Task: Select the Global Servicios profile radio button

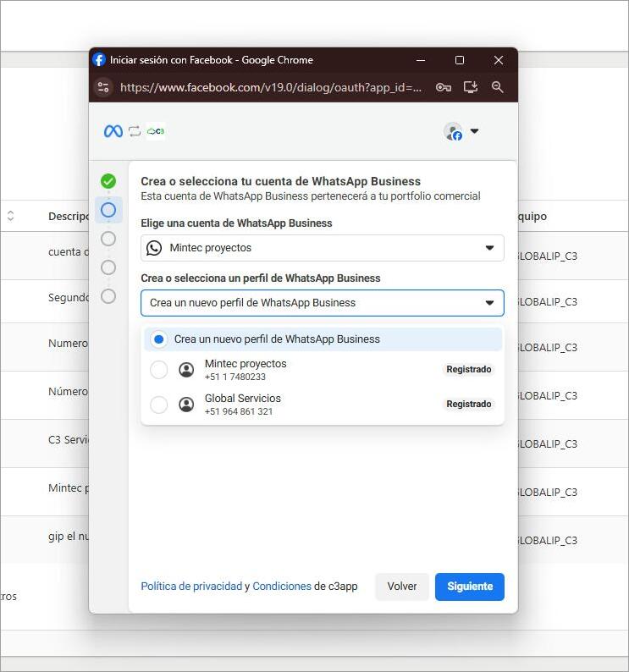Action: pos(158,405)
